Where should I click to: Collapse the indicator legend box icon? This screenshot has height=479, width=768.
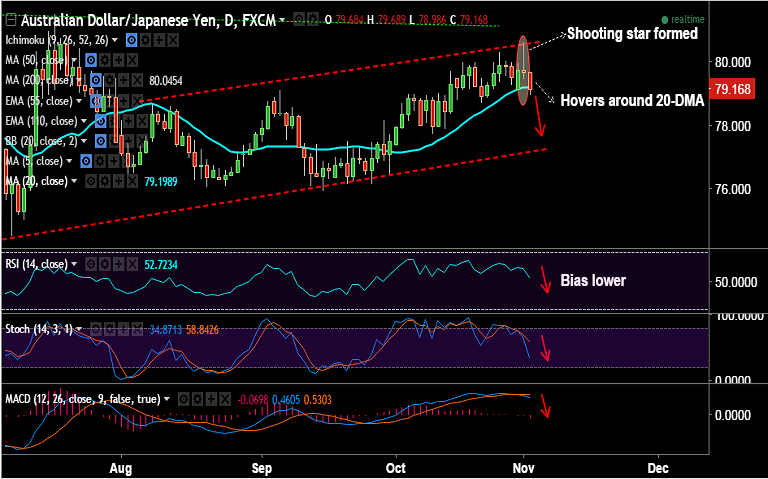[10, 20]
